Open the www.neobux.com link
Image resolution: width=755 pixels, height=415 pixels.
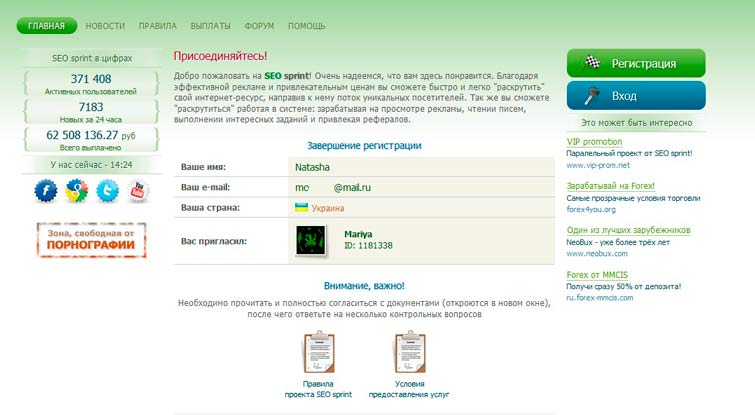tap(597, 253)
